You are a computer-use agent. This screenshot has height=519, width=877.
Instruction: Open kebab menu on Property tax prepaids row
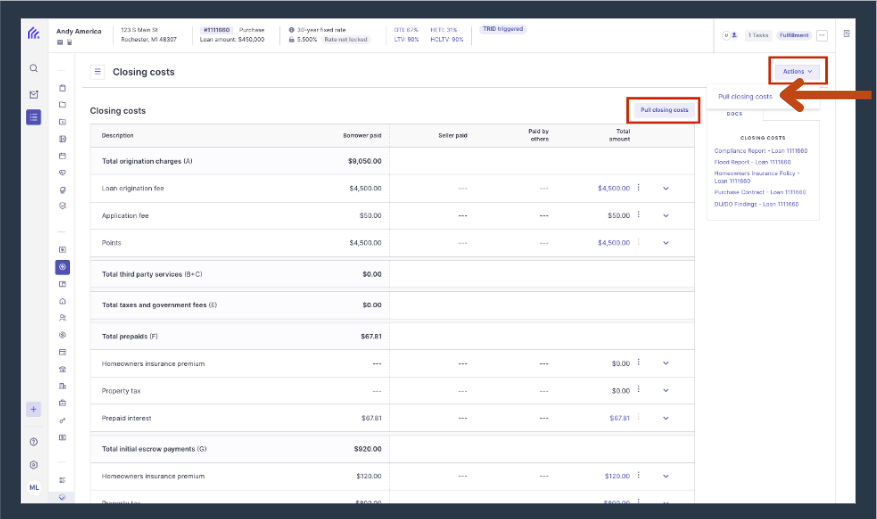tap(639, 390)
